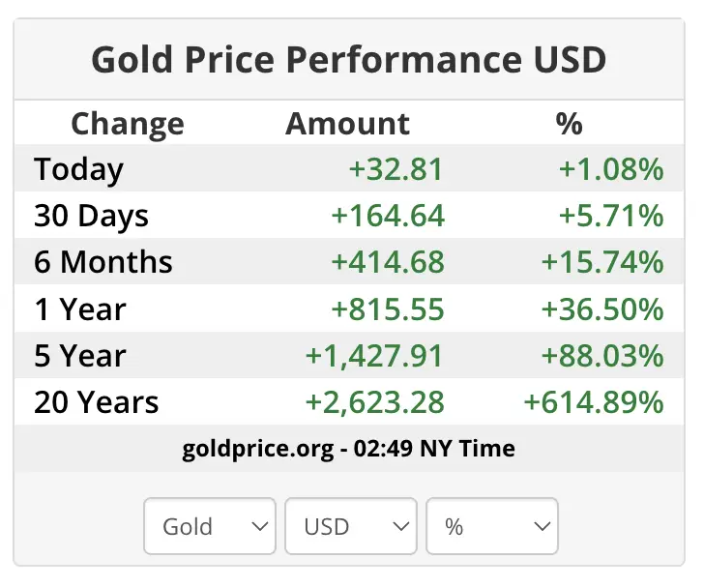
Task: Click the Amount column header
Action: (347, 124)
